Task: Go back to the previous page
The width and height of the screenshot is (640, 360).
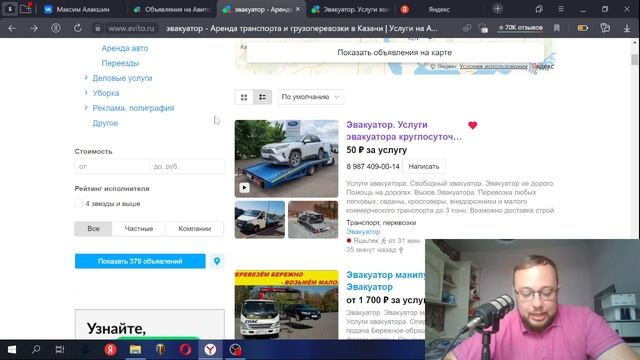Action: pyautogui.click(x=12, y=28)
